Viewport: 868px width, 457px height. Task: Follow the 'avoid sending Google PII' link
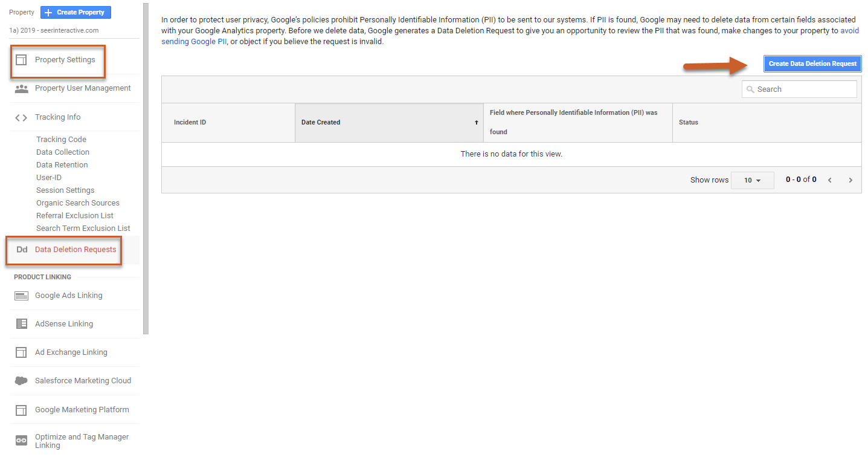[849, 31]
